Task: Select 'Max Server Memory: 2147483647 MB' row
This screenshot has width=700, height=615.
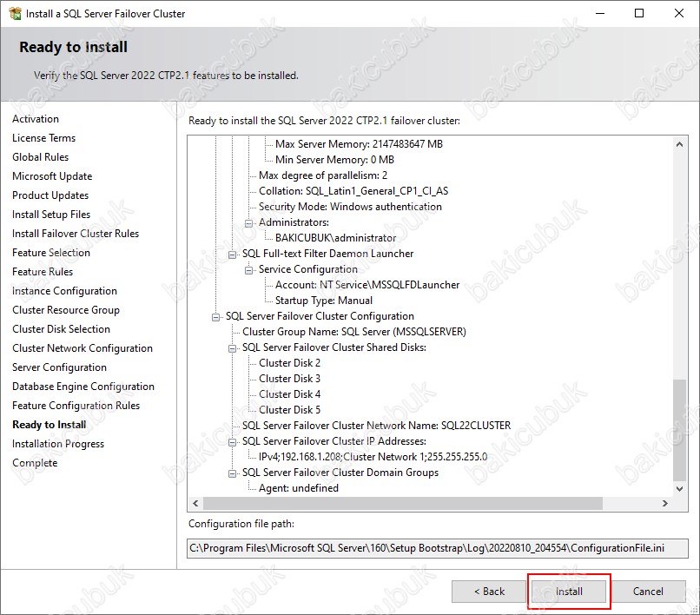Action: [x=359, y=144]
